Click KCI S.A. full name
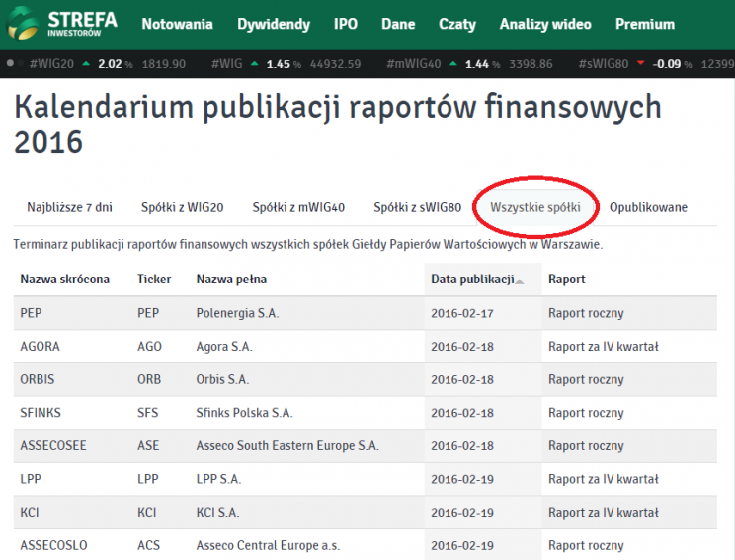Image resolution: width=735 pixels, height=560 pixels. (217, 513)
